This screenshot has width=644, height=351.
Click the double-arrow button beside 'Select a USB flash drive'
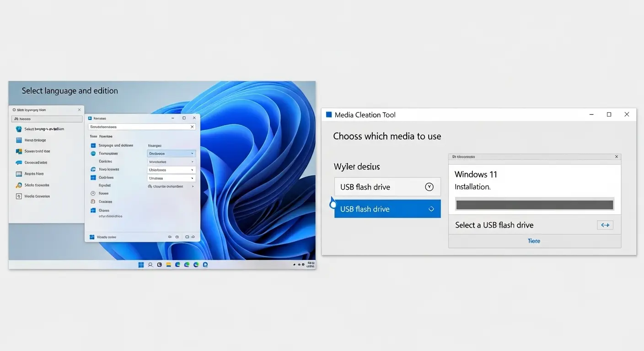click(605, 225)
